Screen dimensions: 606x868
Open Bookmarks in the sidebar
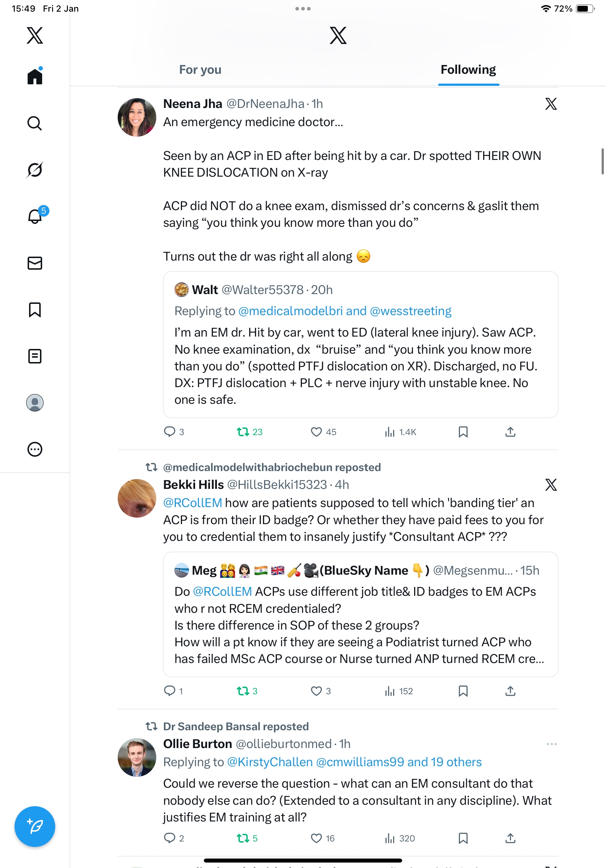tap(35, 310)
